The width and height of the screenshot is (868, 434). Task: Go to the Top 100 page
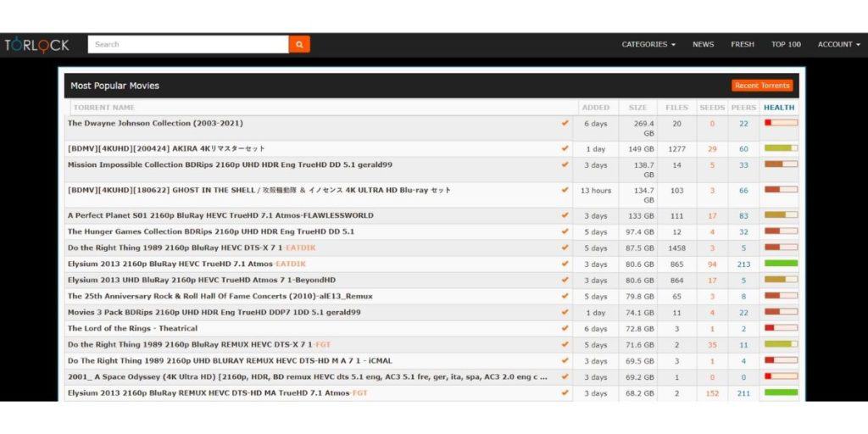coord(786,44)
